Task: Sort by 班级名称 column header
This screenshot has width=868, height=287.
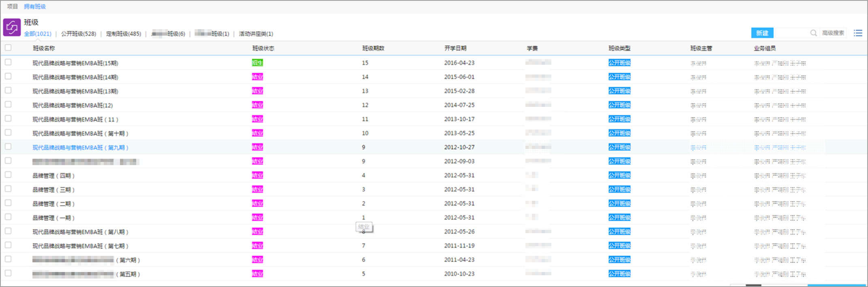Action: [44, 48]
